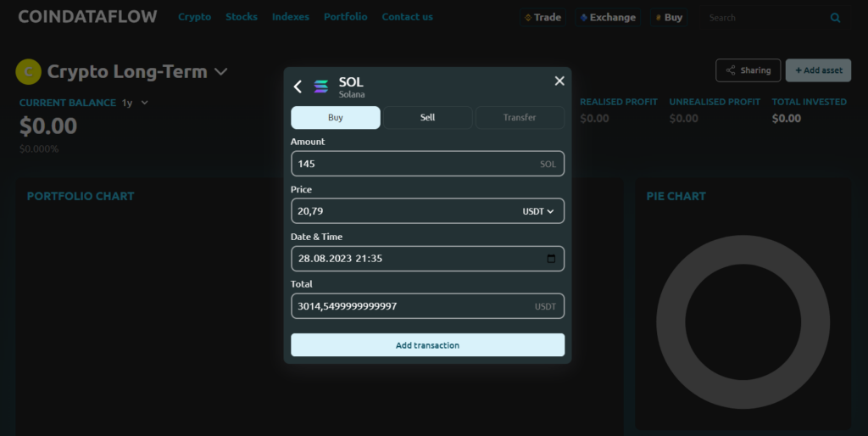
Task: Select the Buy tab in the dialog
Action: [336, 117]
